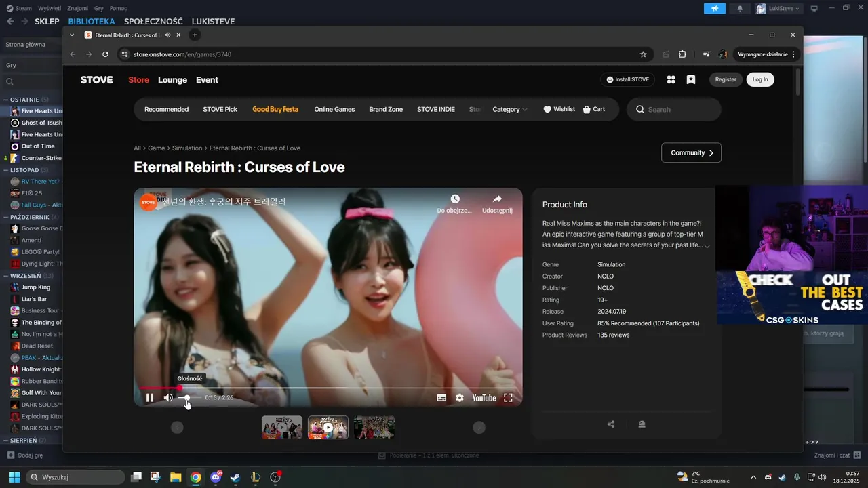
Task: Open the STOVE Pick category
Action: tap(220, 109)
